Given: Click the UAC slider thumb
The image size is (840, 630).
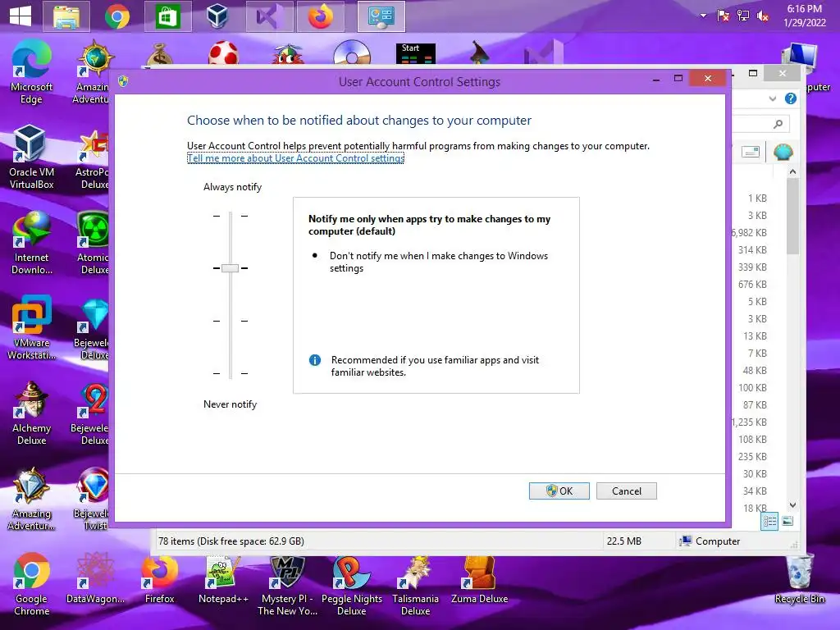Looking at the screenshot, I should [230, 268].
